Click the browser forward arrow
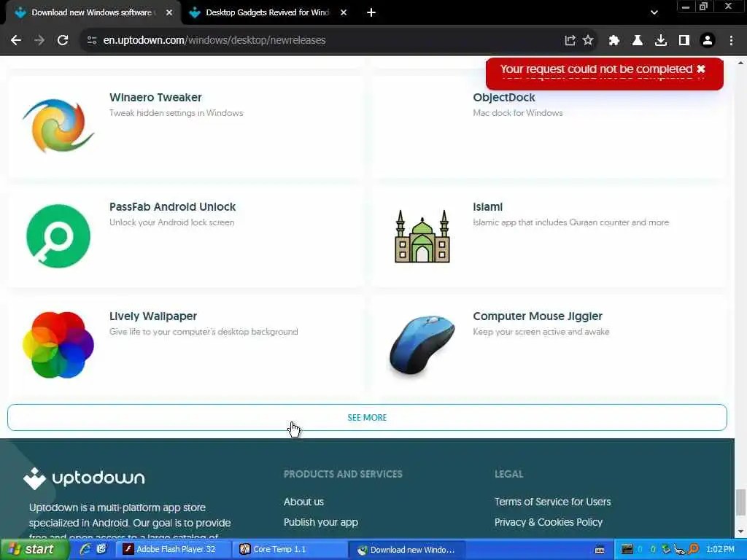Screen dimensions: 747x560 click(39, 41)
